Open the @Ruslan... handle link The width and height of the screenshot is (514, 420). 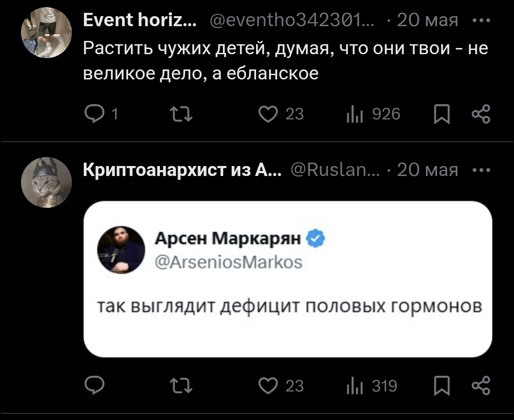pyautogui.click(x=336, y=170)
